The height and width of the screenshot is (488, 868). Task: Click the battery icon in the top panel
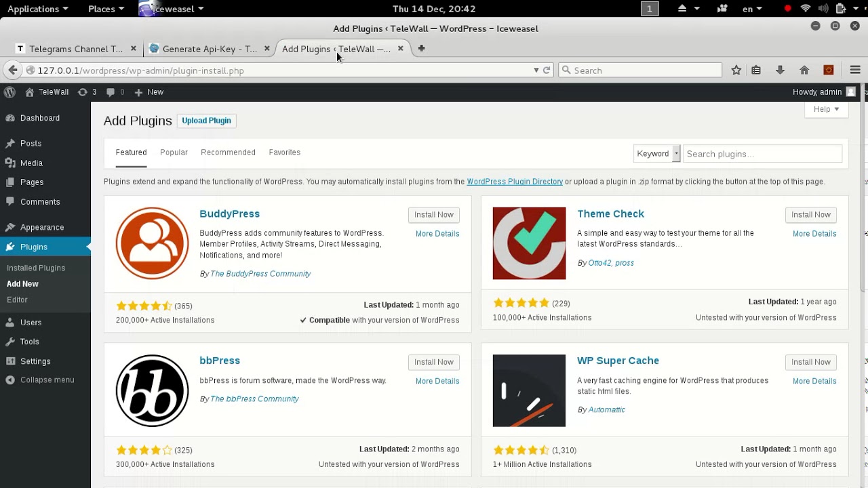842,9
